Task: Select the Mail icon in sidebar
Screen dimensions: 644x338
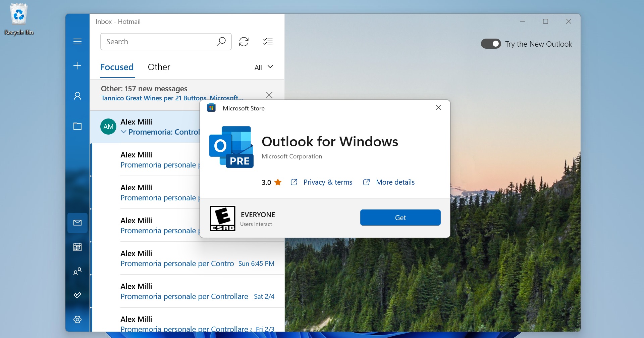Action: (x=77, y=223)
